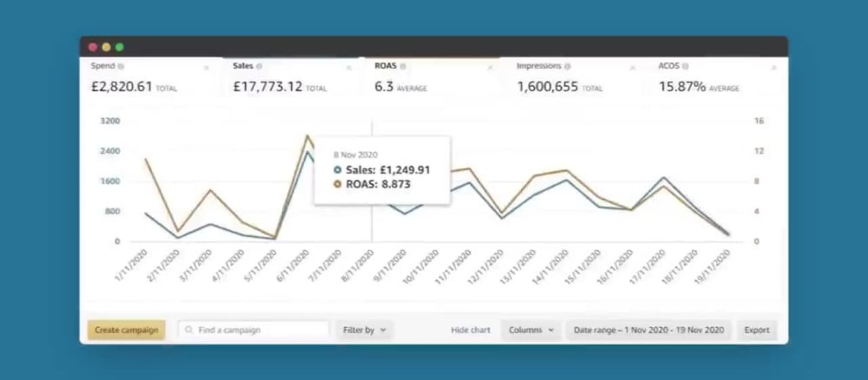This screenshot has height=380, width=868.
Task: Click the £17,773.12 sales total
Action: [x=268, y=87]
